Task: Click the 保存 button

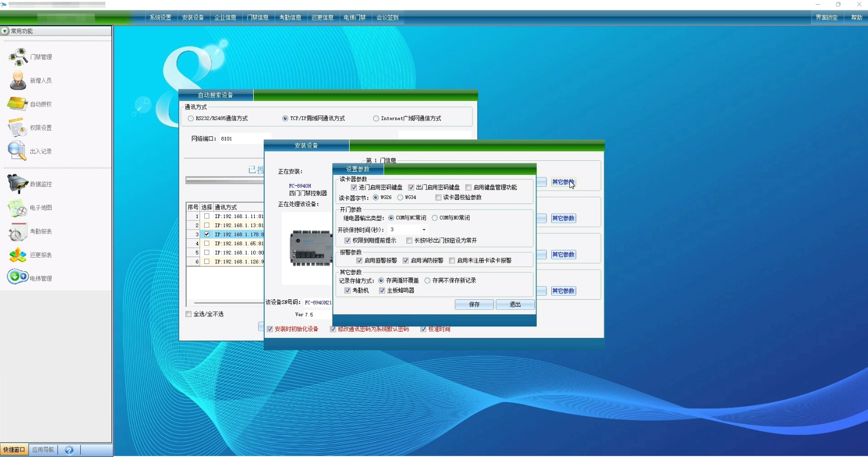Action: pos(474,304)
